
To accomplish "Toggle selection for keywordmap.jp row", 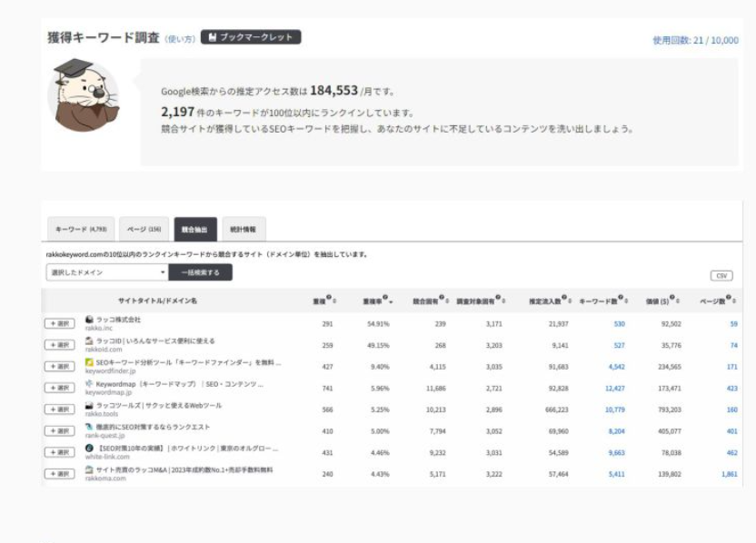I will [x=60, y=388].
